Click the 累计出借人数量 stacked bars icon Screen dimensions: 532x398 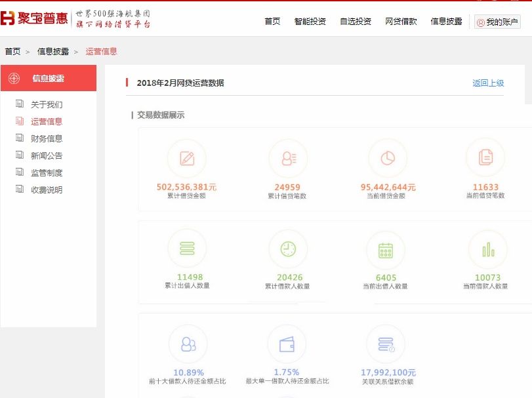pos(187,249)
